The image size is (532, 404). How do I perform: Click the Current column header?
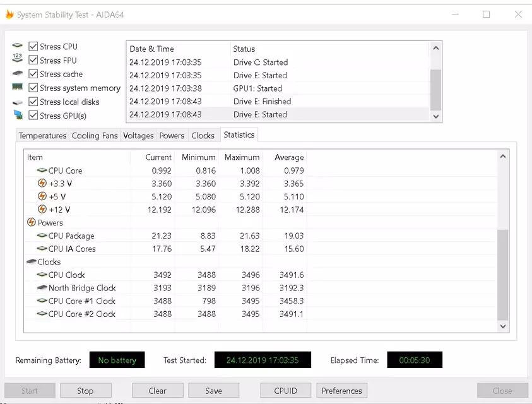(153, 157)
